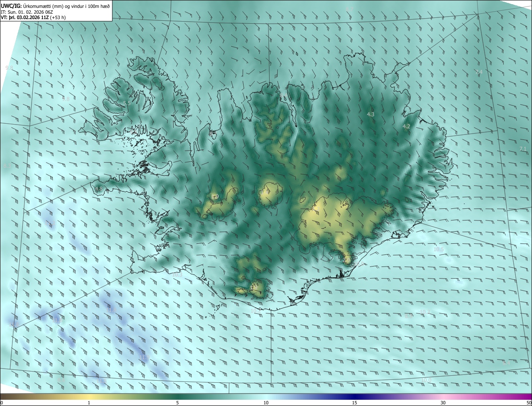Click the 10.2 value off the south coast

(256, 310)
